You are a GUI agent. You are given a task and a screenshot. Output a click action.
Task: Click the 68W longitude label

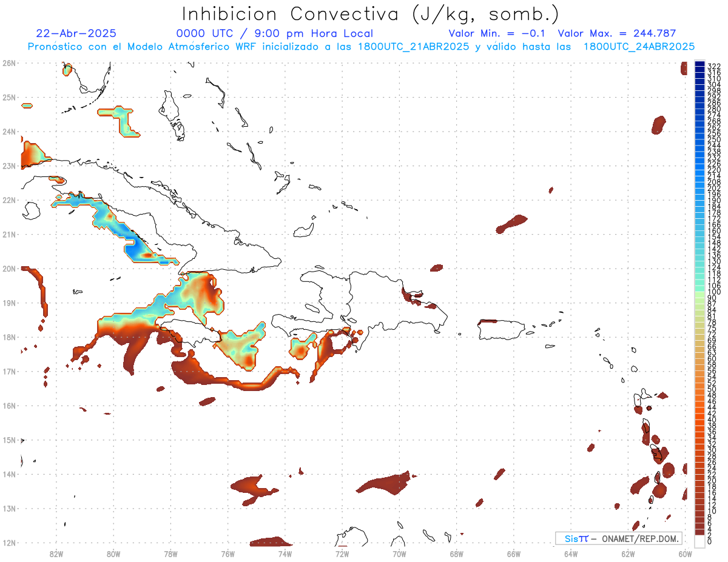click(x=456, y=554)
